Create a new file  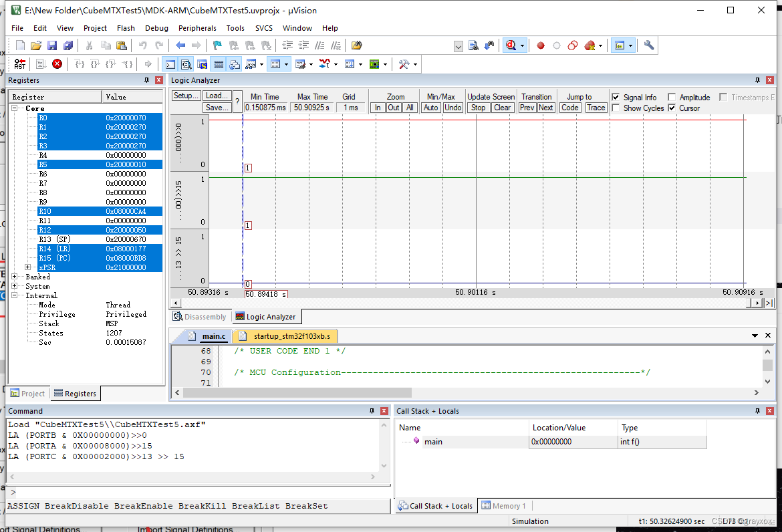tap(20, 45)
